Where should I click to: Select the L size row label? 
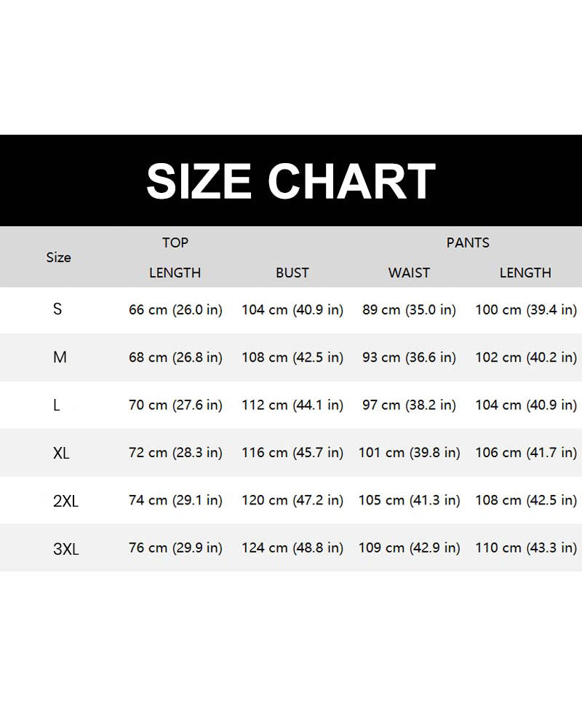coord(57,405)
